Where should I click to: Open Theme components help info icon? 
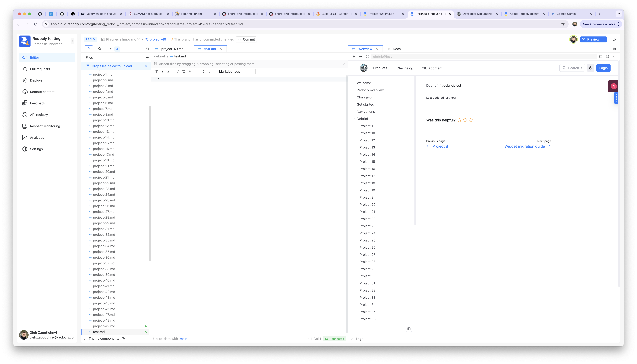pos(123,339)
